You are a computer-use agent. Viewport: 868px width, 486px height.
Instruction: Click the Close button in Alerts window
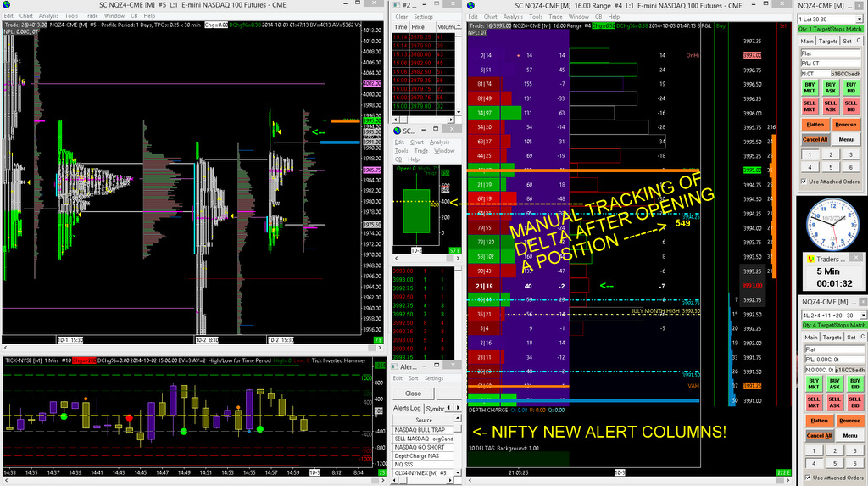pos(413,394)
